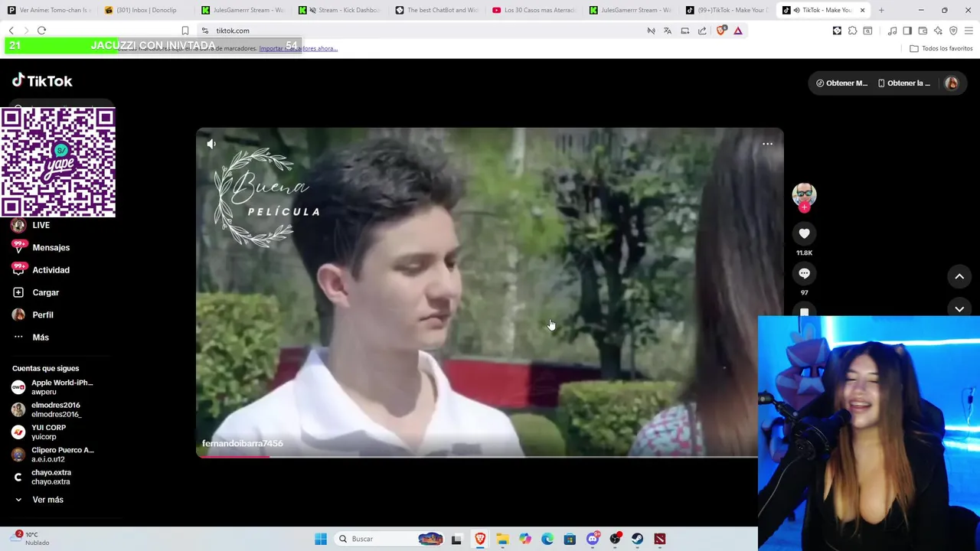Open the Brave Wallet icon

tap(923, 31)
